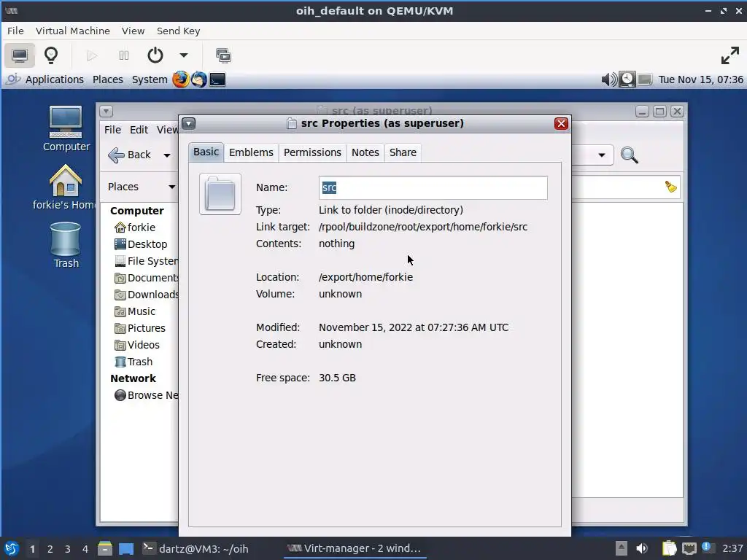
Task: Launch Thunderbird mail from the guest panel
Action: coord(199,79)
